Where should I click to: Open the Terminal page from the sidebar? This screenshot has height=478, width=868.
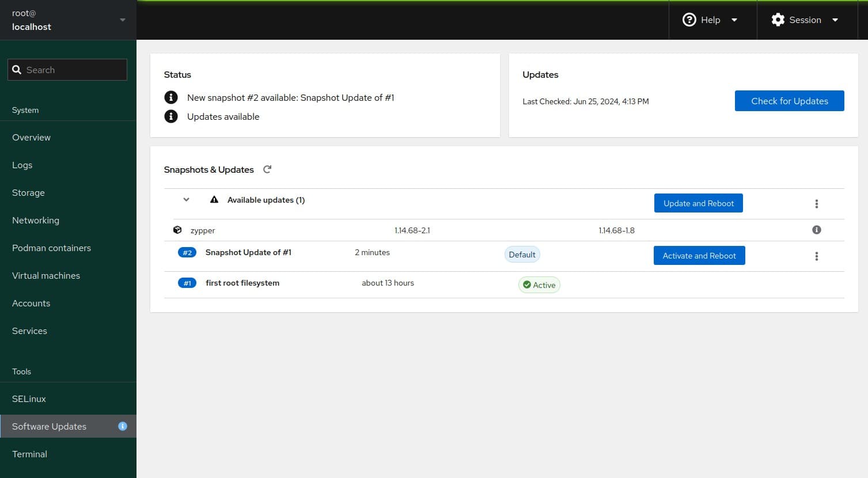coord(29,454)
